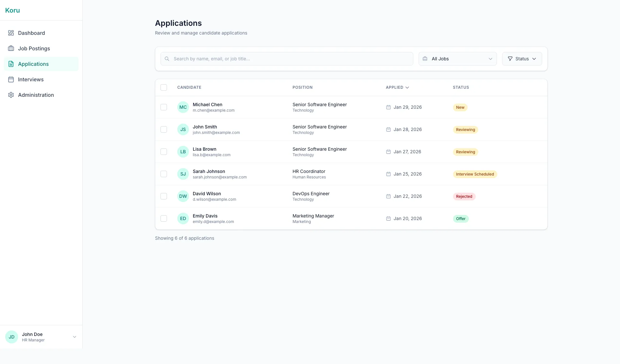Click Showing 6 of 6 applications text
Viewport: 620px width, 364px height.
(x=184, y=238)
